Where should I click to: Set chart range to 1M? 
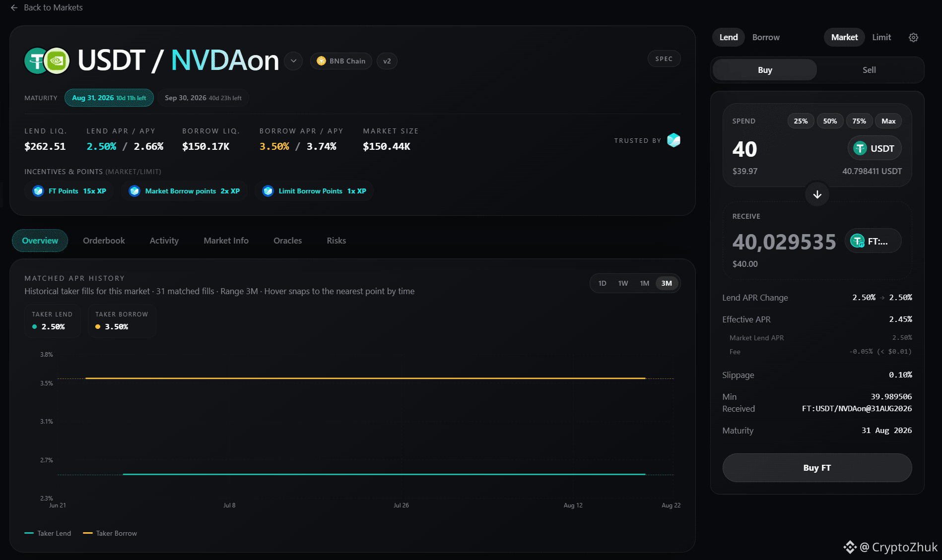(644, 283)
